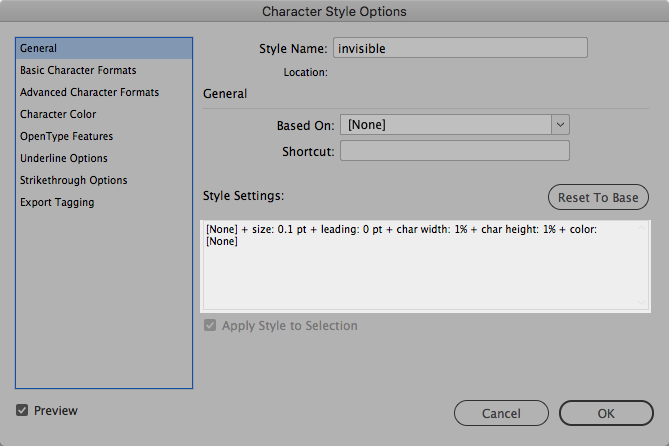Confirm the style with OK

pyautogui.click(x=606, y=413)
